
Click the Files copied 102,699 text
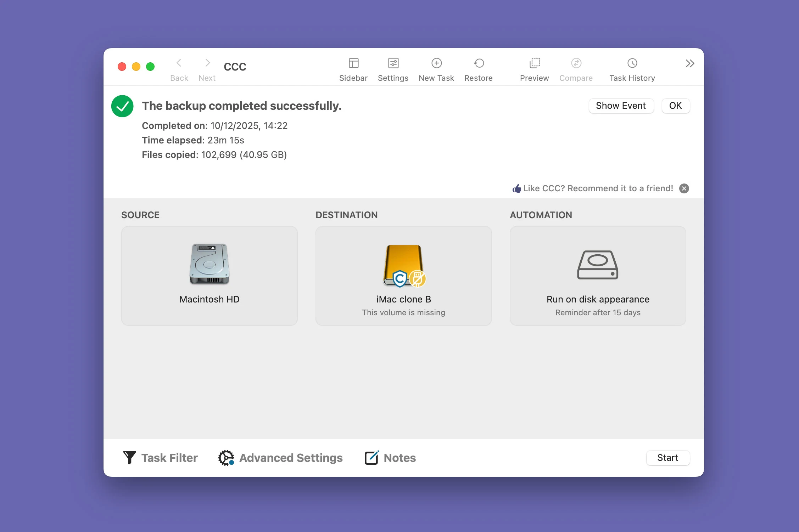[x=214, y=155]
